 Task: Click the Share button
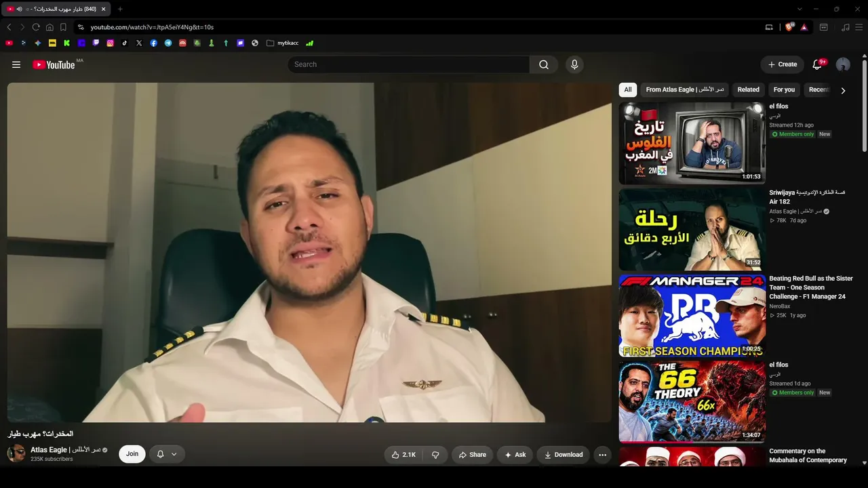click(x=471, y=455)
